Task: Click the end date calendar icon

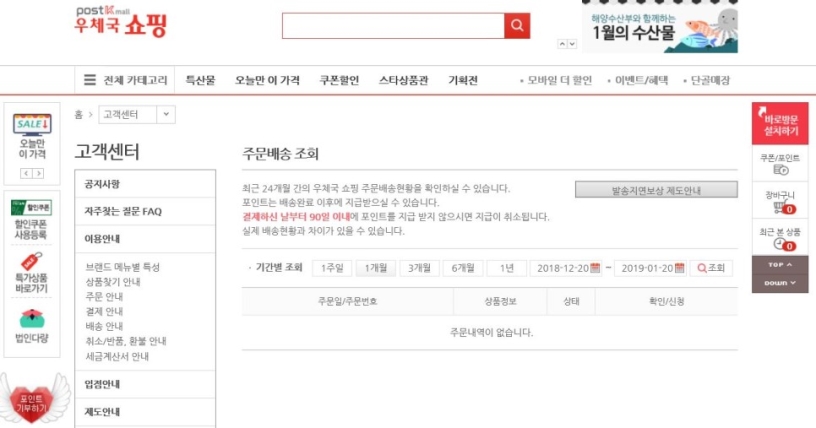Action: 680,268
